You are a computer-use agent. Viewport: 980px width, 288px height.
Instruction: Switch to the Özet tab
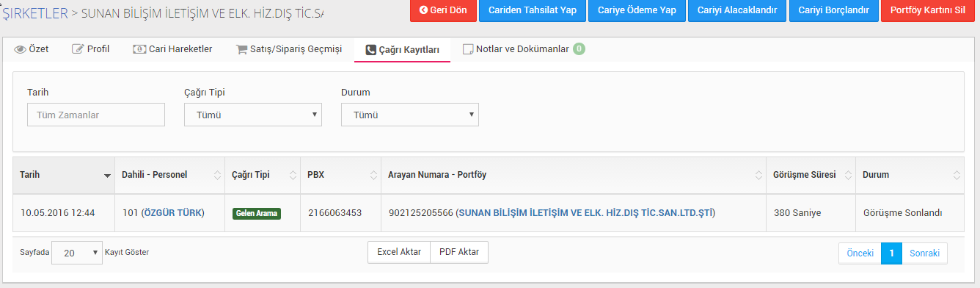pyautogui.click(x=32, y=49)
